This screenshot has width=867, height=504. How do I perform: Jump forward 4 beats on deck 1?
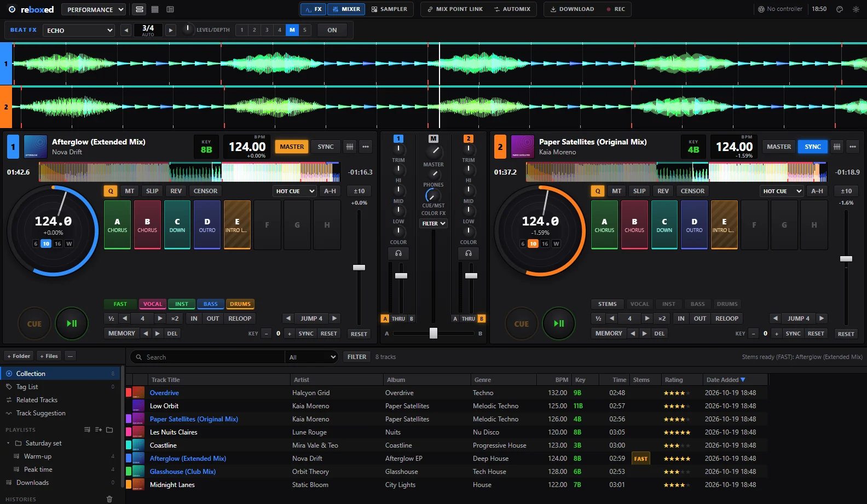(x=335, y=318)
